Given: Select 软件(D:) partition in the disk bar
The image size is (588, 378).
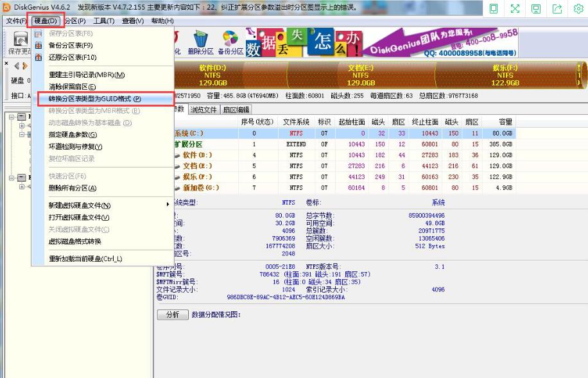Looking at the screenshot, I should click(212, 75).
